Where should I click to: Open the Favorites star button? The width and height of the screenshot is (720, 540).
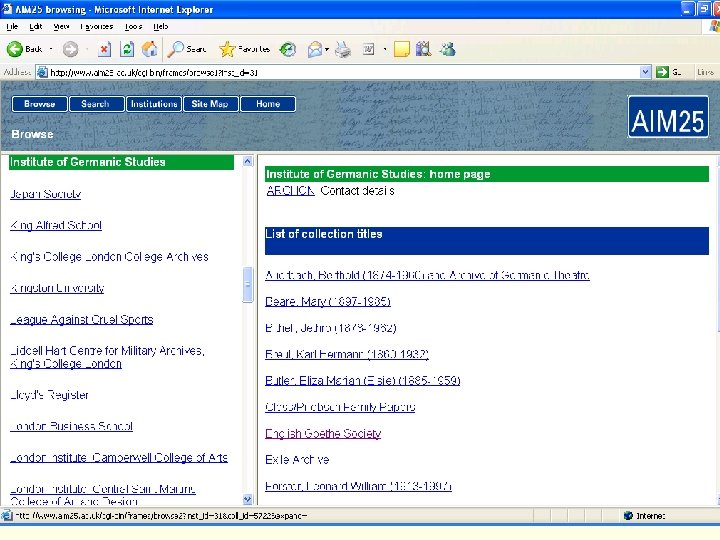tap(244, 49)
